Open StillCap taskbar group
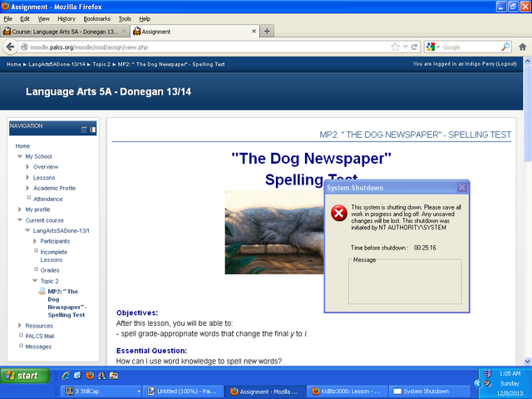The image size is (532, 399). coord(102,392)
